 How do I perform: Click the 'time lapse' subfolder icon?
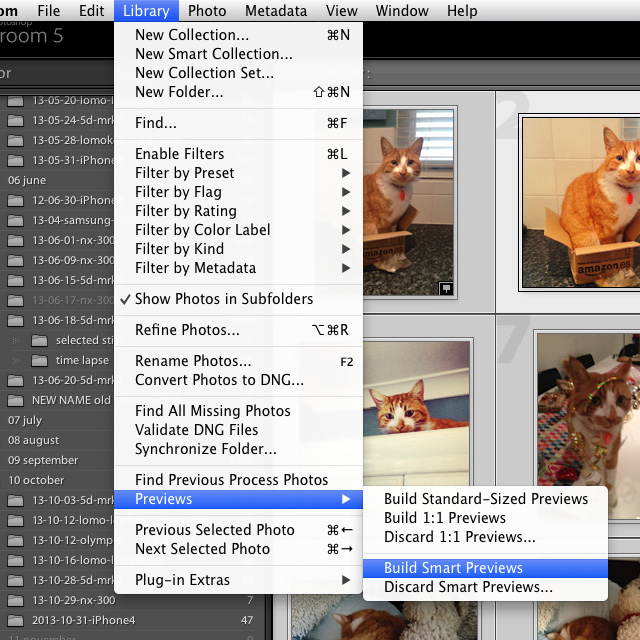click(x=40, y=360)
